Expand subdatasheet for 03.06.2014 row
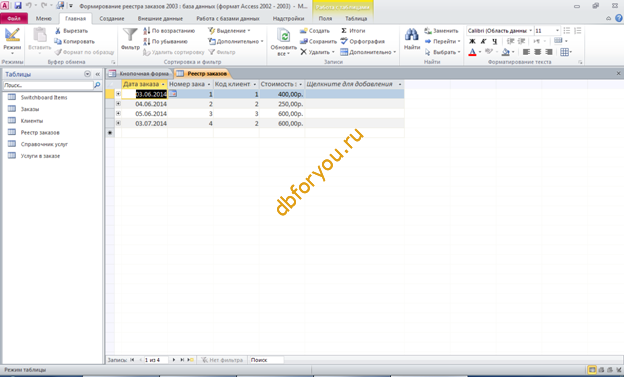624x377 pixels. 118,94
